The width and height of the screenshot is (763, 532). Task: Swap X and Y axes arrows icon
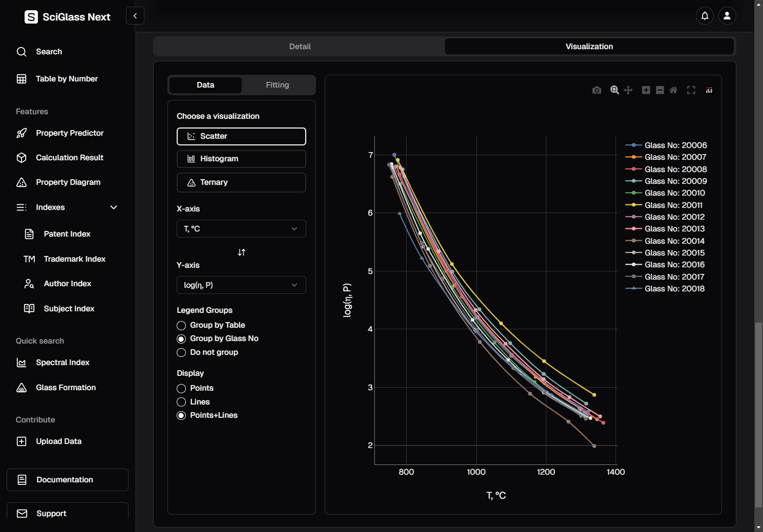(242, 252)
